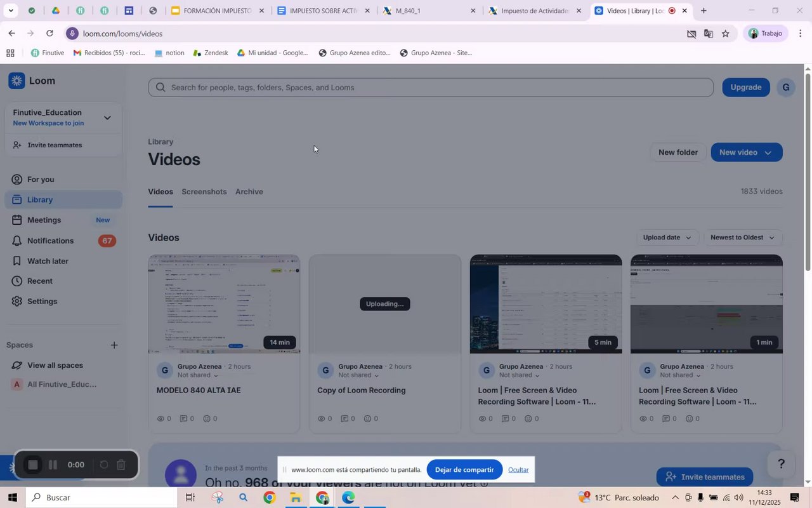This screenshot has height=508, width=812.
Task: Switch to the Screenshots tab
Action: click(x=204, y=192)
